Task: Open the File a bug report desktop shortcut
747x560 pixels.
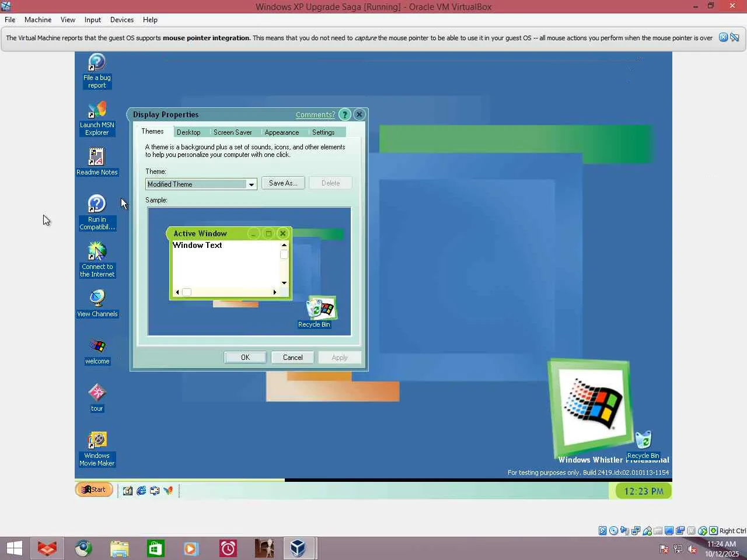Action: coord(97,71)
